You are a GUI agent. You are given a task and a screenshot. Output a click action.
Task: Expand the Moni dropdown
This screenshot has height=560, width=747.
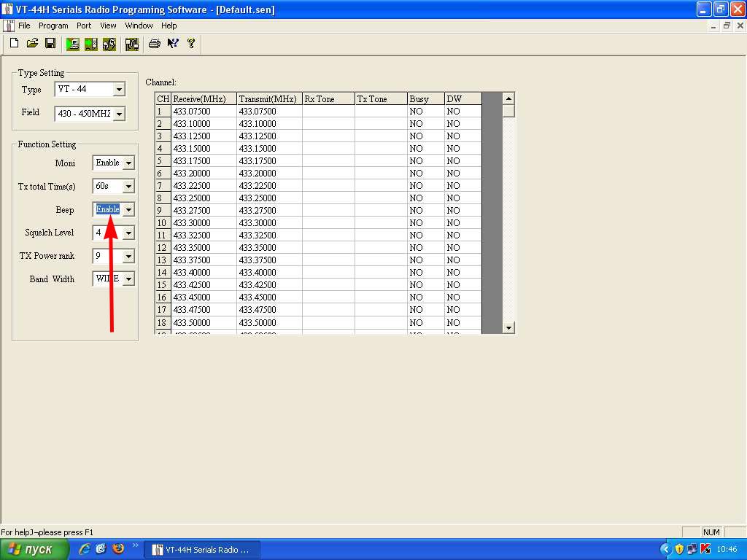click(128, 163)
